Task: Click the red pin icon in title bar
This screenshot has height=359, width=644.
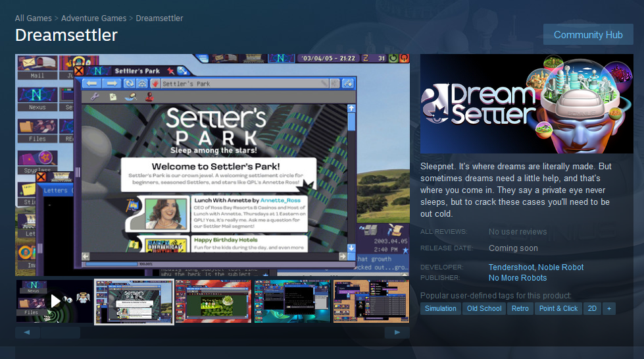Action: pyautogui.click(x=171, y=70)
